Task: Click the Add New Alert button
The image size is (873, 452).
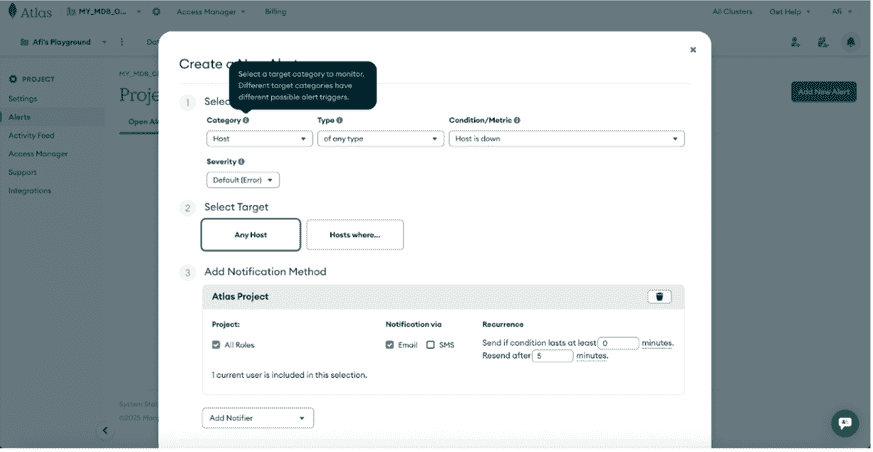Action: coord(823,92)
